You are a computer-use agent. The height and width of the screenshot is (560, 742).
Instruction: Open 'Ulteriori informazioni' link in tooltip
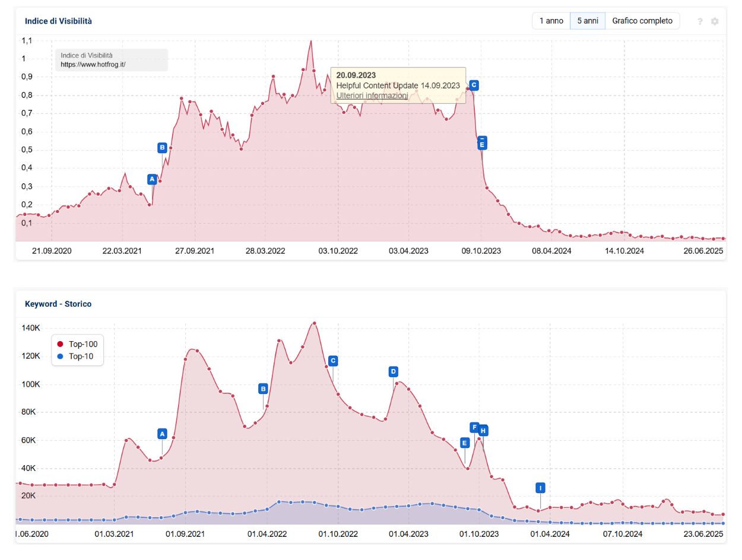(372, 96)
